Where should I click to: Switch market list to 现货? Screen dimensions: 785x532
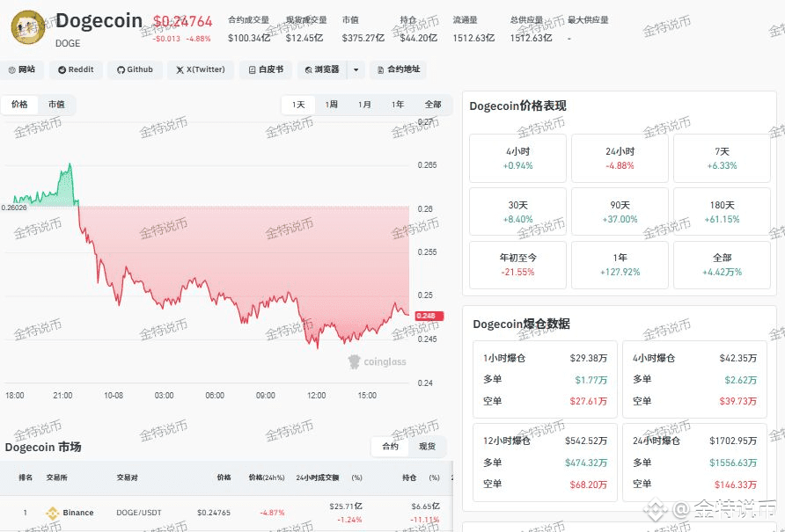click(427, 447)
